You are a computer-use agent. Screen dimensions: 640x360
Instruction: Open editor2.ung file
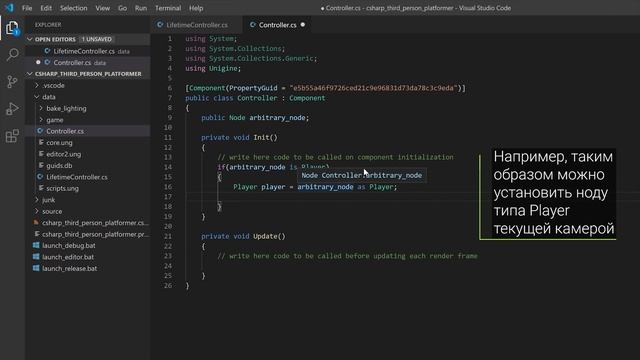click(63, 154)
